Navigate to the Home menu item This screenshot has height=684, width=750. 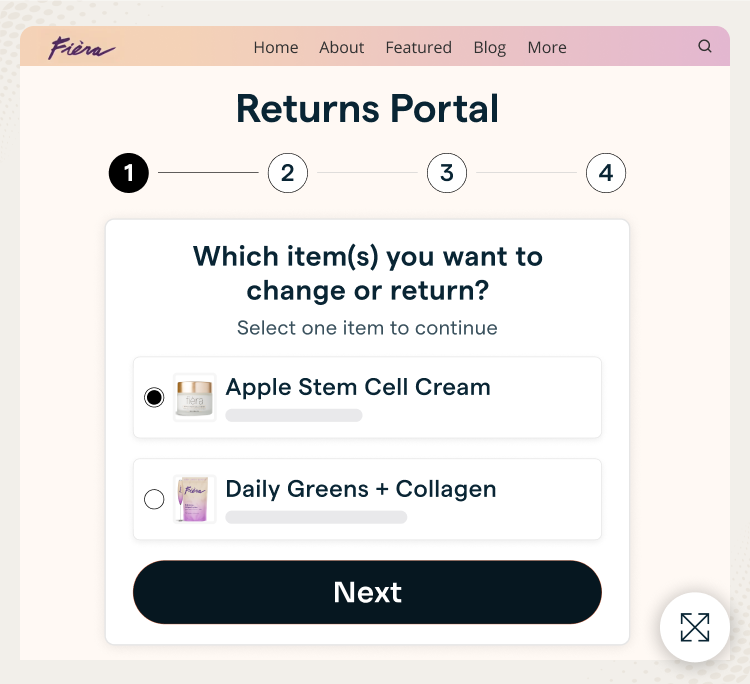[x=276, y=47]
